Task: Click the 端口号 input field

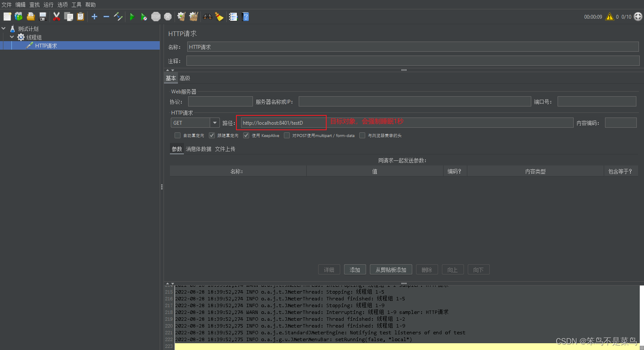Action: pos(597,101)
